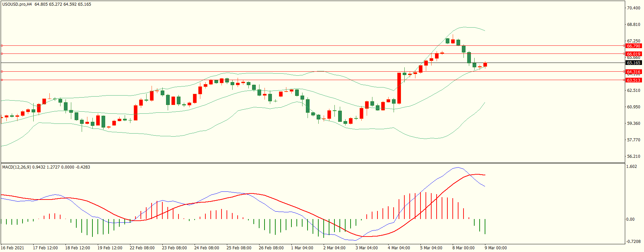Click the 0.00 MACD zero level label
This screenshot has height=252, width=644.
point(630,219)
